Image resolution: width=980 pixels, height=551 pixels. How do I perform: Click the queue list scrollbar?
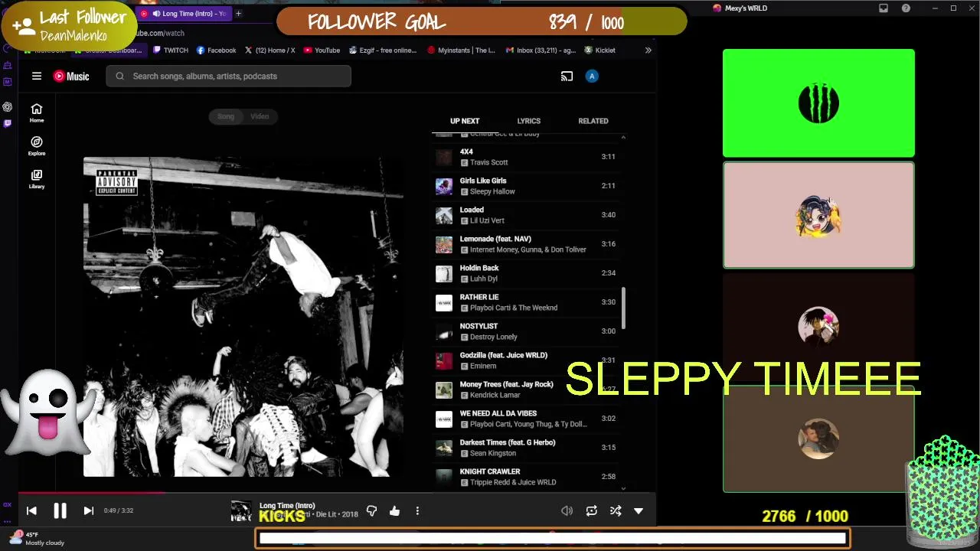[x=623, y=308]
